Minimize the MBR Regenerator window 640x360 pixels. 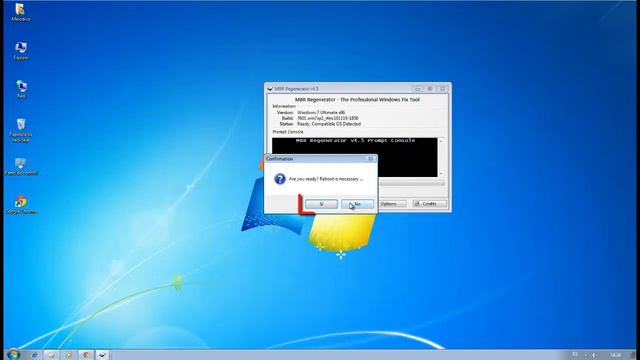[418, 89]
